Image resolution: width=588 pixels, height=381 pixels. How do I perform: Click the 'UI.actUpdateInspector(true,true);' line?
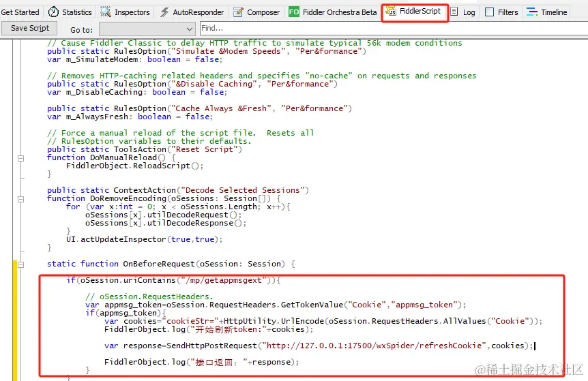pyautogui.click(x=145, y=239)
